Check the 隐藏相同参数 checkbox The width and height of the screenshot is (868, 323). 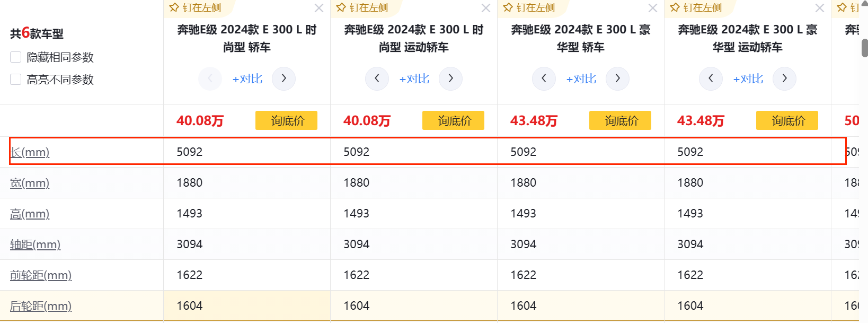(x=16, y=57)
